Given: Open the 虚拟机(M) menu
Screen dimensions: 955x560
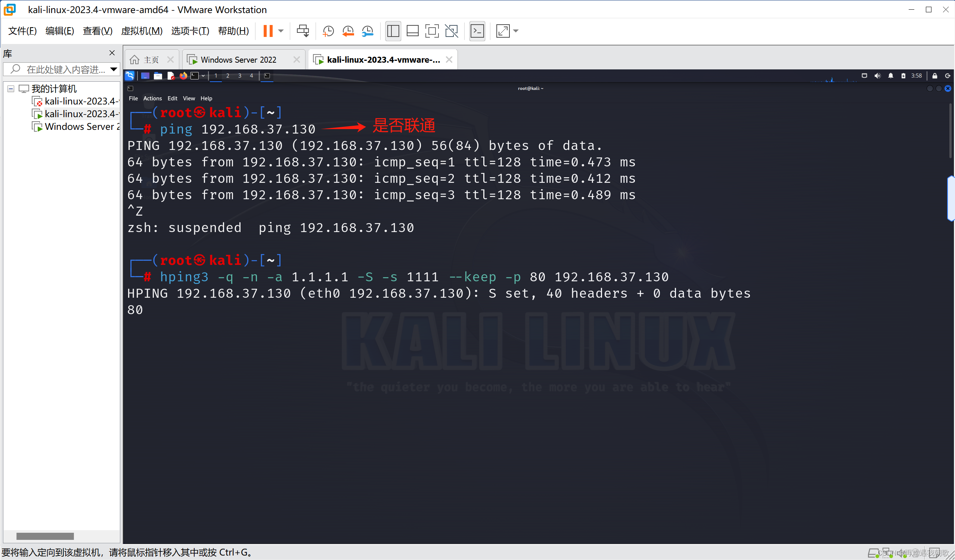Looking at the screenshot, I should click(x=142, y=31).
